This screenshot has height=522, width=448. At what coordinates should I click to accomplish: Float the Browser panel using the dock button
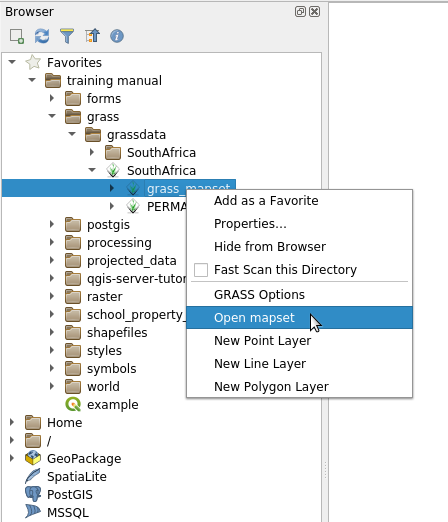[300, 12]
